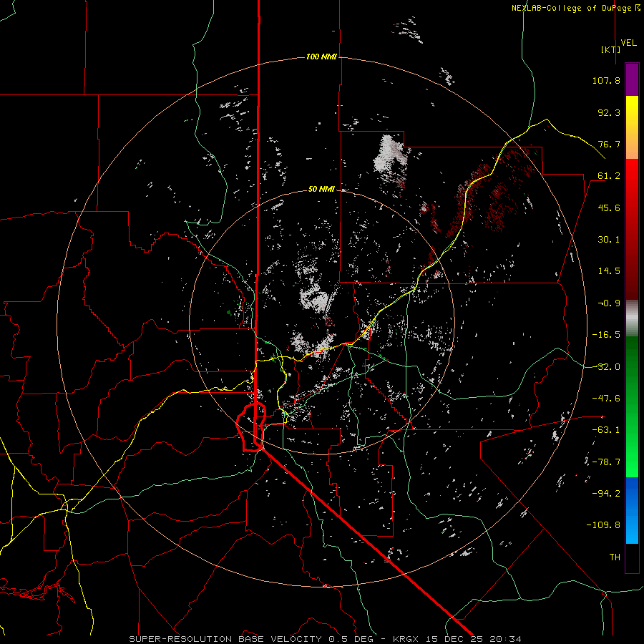Viewport: 644px width, 644px height.
Task: Click the 92.3 legend value
Action: point(609,112)
